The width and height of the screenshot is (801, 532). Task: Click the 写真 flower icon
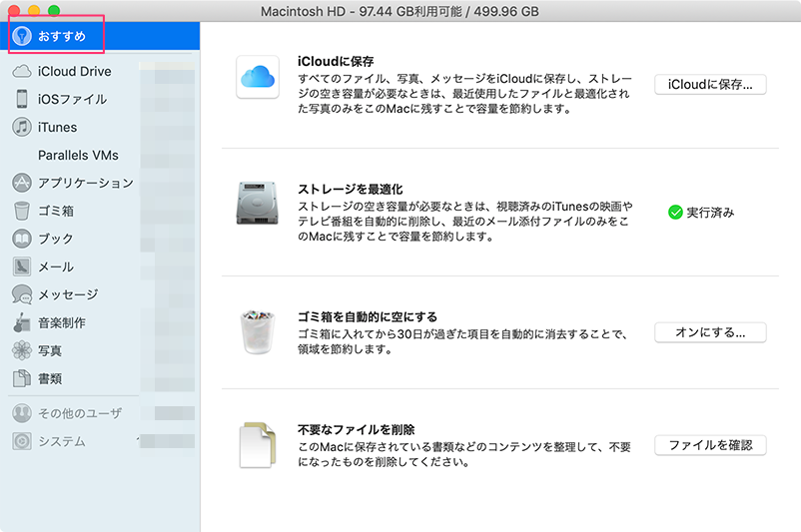click(x=21, y=350)
